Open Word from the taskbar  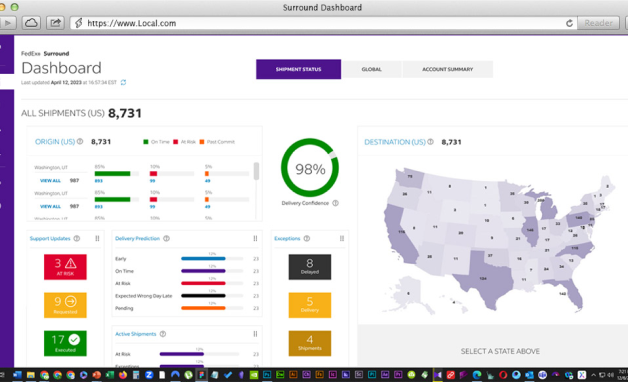click(17, 375)
